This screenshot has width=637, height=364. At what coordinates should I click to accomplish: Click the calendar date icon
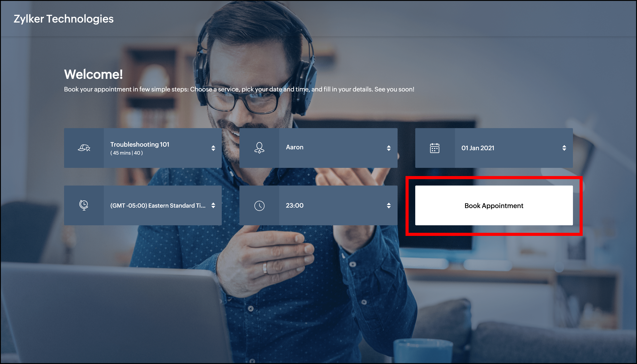434,148
